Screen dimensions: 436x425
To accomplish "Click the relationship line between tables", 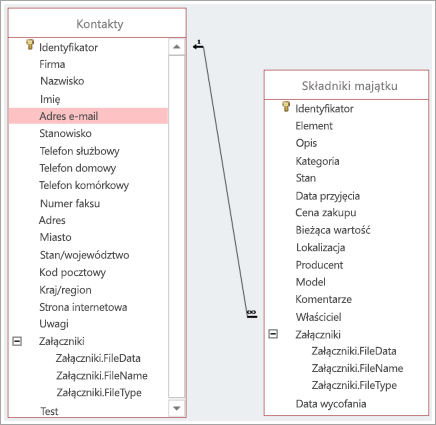I will coord(225,180).
